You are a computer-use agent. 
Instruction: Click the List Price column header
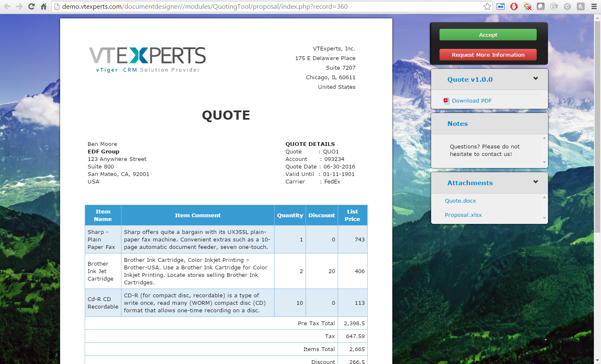click(x=353, y=215)
